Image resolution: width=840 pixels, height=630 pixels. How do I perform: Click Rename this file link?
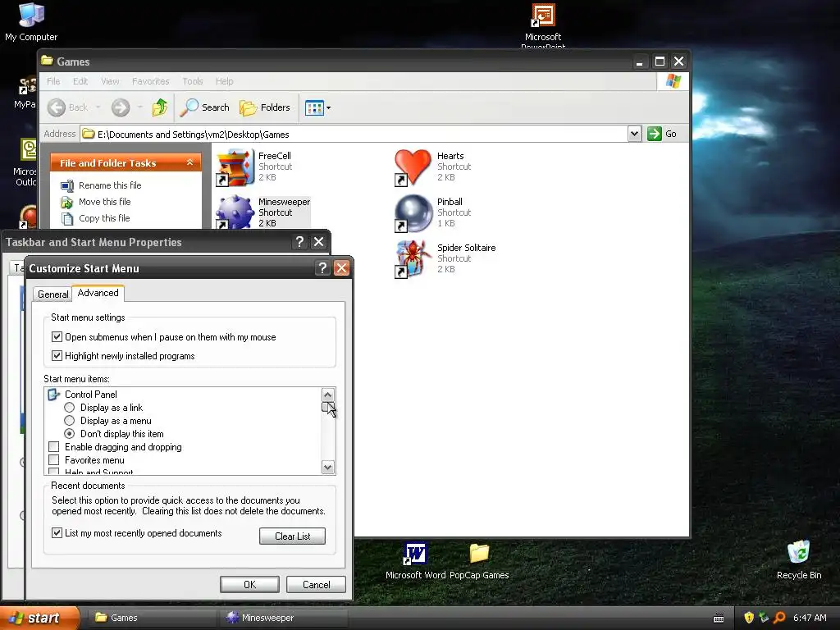tap(110, 185)
